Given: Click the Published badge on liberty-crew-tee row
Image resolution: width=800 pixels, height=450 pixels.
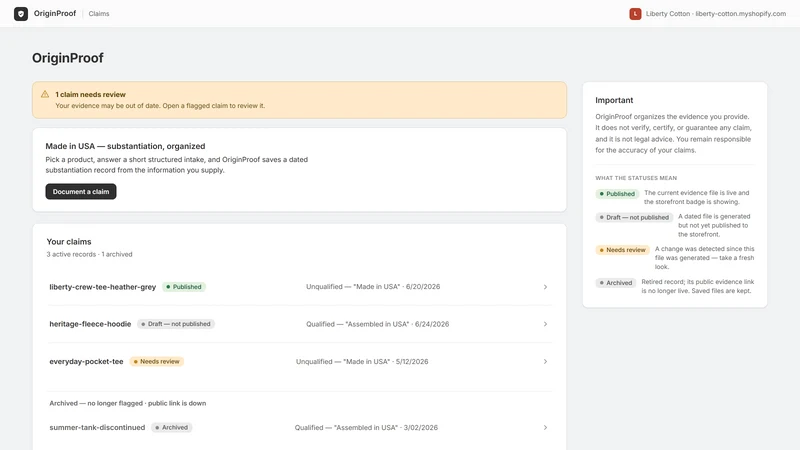Looking at the screenshot, I should point(184,287).
